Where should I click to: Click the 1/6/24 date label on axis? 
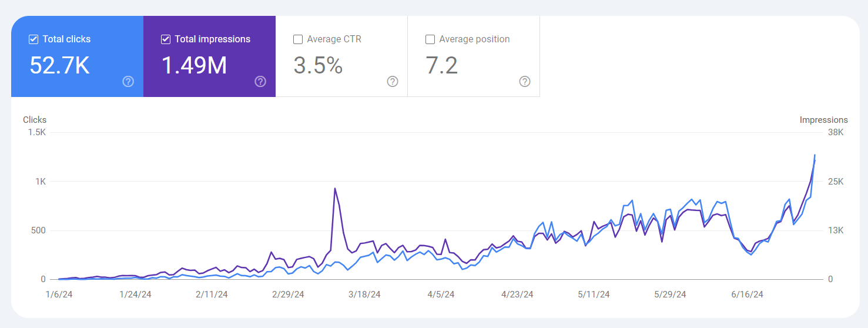59,294
